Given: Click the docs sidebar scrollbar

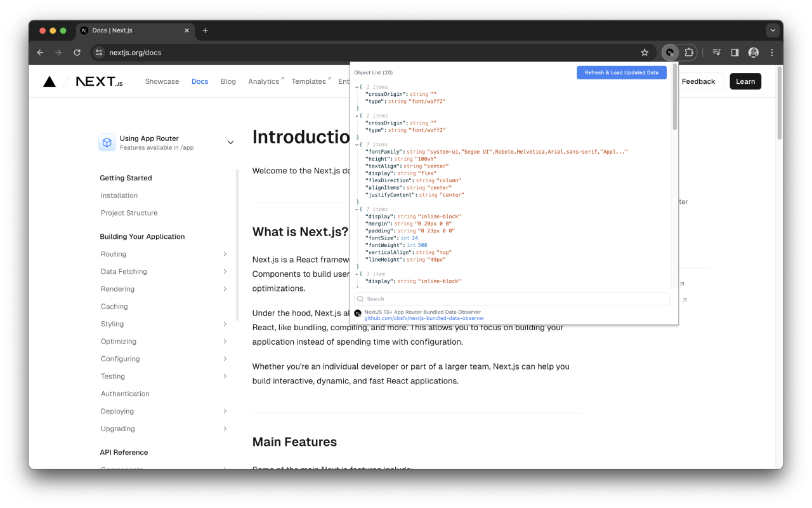Looking at the screenshot, I should [x=237, y=244].
